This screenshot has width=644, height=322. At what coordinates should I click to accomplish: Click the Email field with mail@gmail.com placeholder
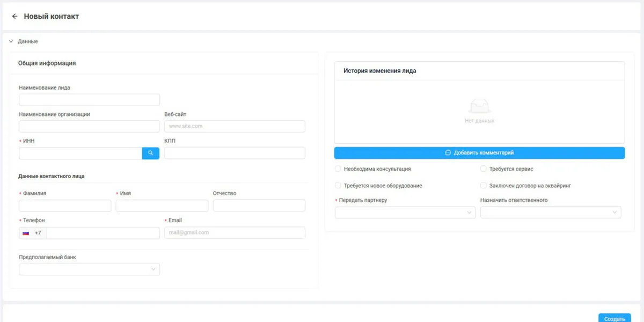pos(235,232)
